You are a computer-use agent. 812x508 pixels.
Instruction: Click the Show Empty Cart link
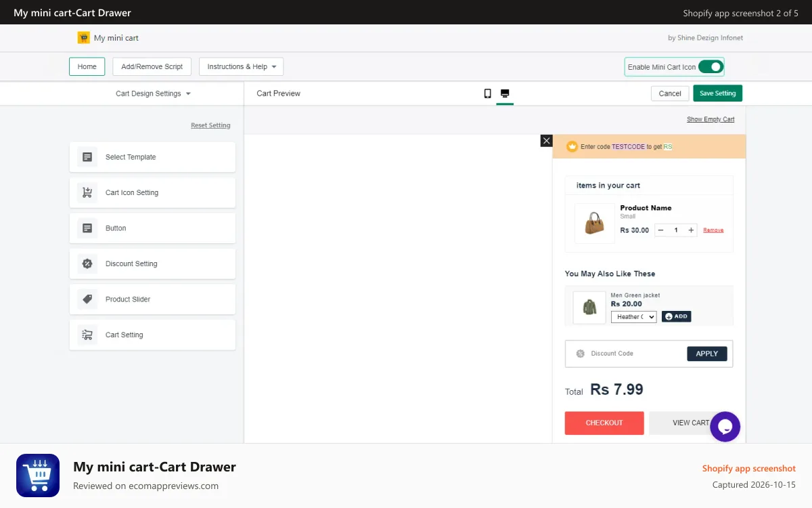click(x=710, y=119)
